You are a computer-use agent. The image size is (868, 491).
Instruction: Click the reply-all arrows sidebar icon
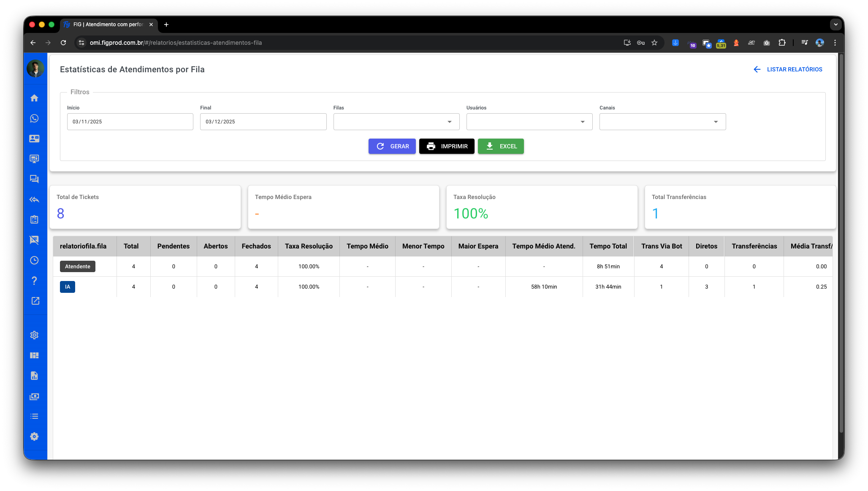(x=35, y=199)
